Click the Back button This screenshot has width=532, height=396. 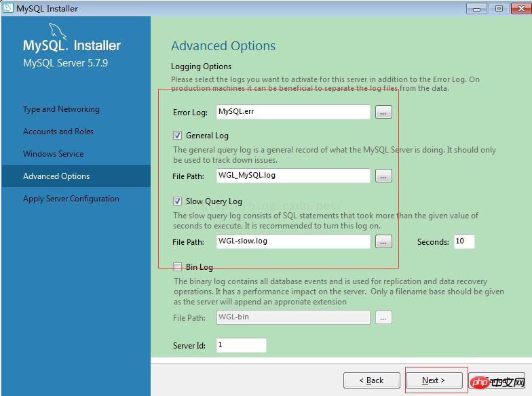click(372, 380)
